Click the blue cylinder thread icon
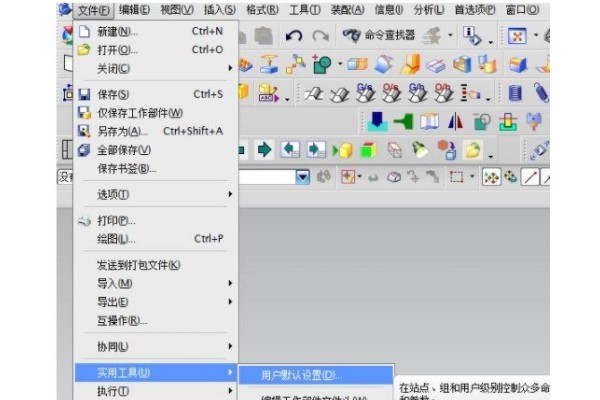The width and height of the screenshot is (600, 400). point(515,93)
